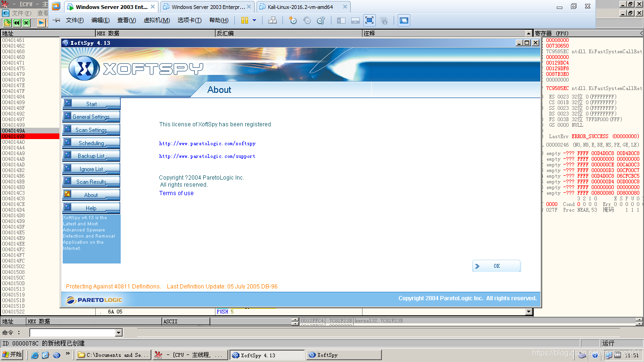This screenshot has height=362, width=644.
Task: Click debugger rewind icon
Action: tap(17, 23)
